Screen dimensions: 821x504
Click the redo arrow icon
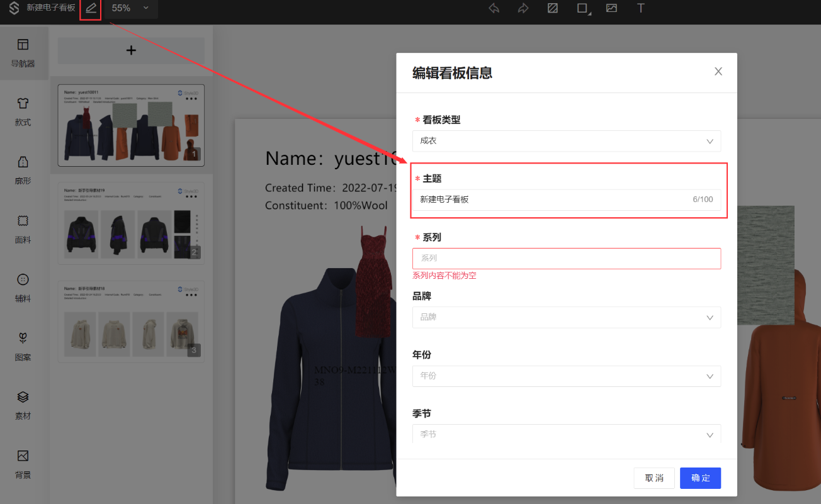pyautogui.click(x=523, y=8)
